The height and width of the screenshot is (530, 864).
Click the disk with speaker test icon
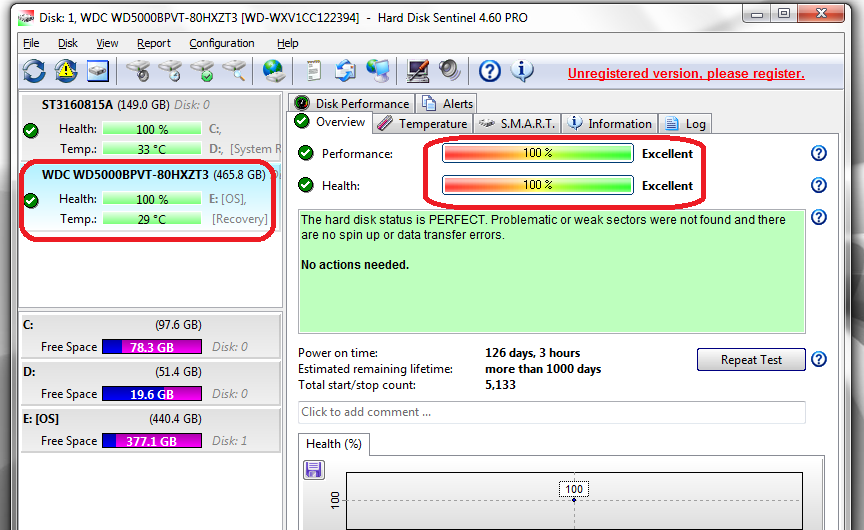click(x=138, y=71)
